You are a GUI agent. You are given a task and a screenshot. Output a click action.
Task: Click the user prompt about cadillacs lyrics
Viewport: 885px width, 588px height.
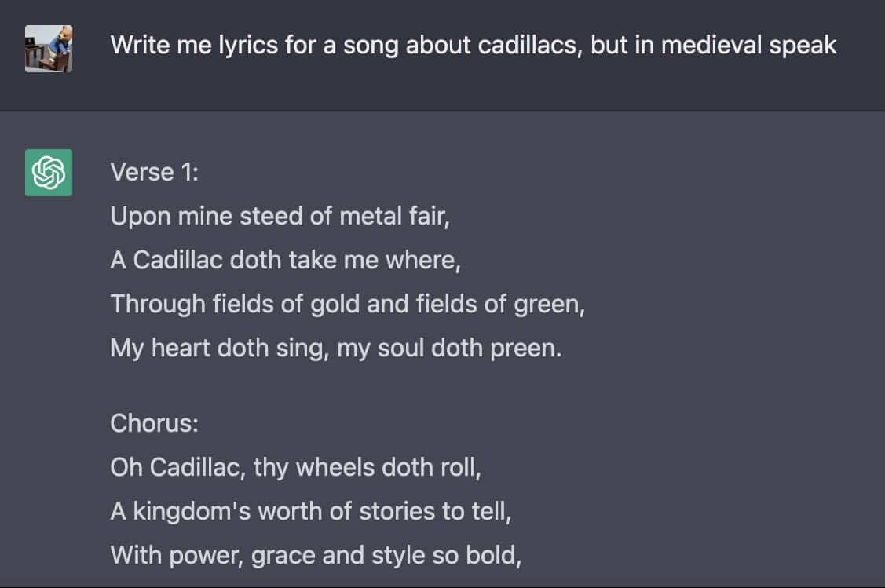coord(474,46)
